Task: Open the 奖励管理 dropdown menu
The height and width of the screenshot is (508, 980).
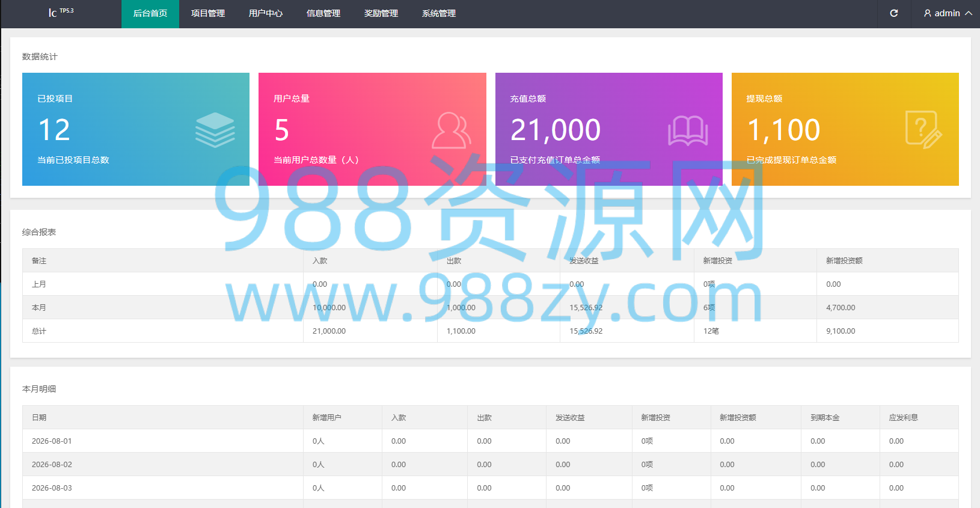Action: tap(381, 13)
